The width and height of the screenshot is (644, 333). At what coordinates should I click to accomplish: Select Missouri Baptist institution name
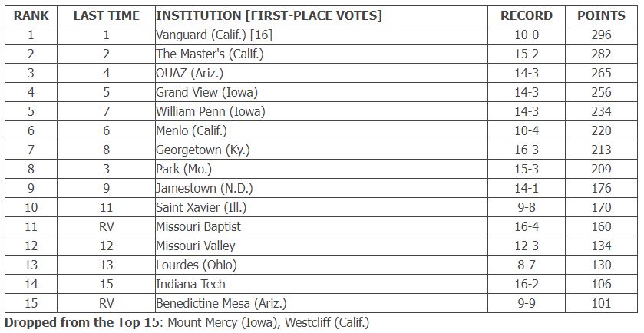pos(198,226)
